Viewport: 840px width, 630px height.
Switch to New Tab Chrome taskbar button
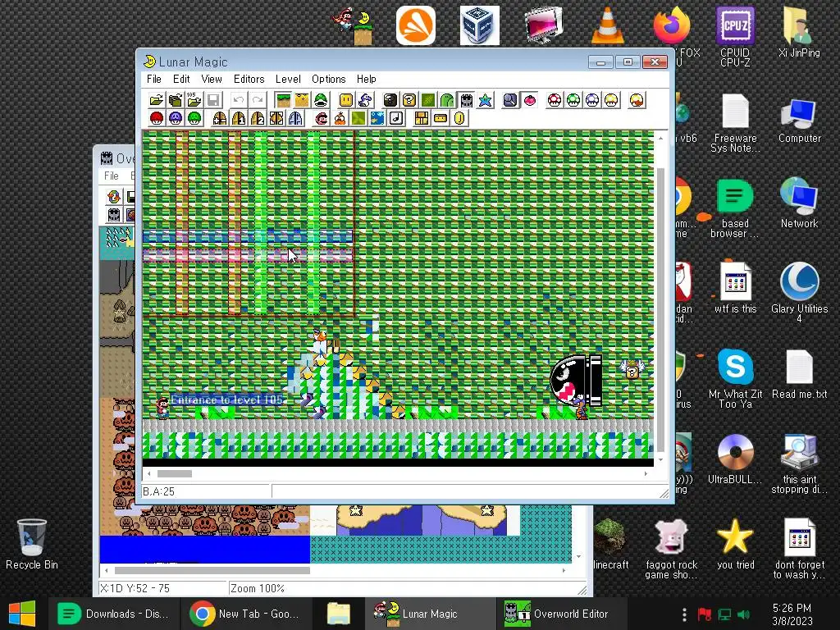(244, 614)
